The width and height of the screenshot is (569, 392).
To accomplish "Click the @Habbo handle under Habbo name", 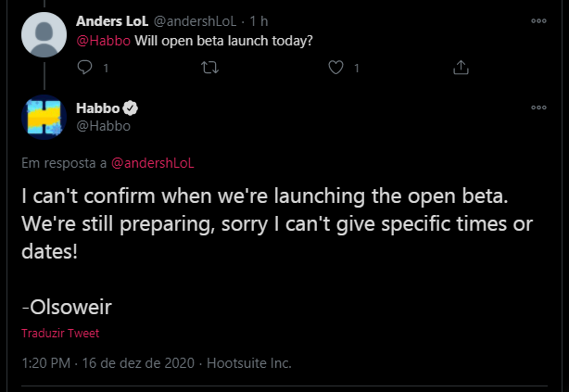I will 104,126.
